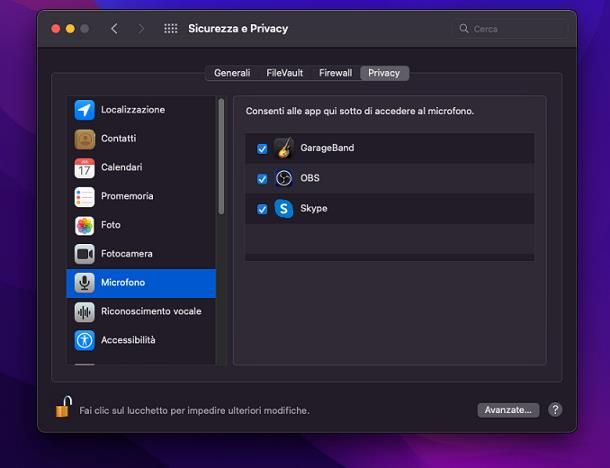Toggle the Skype microphone checkbox
The height and width of the screenshot is (468, 610).
262,209
